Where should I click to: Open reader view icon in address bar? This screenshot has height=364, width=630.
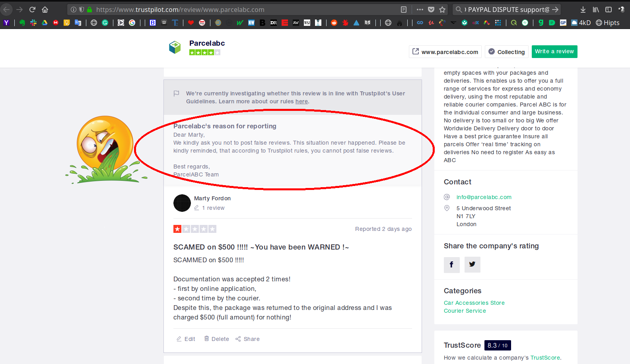point(403,10)
